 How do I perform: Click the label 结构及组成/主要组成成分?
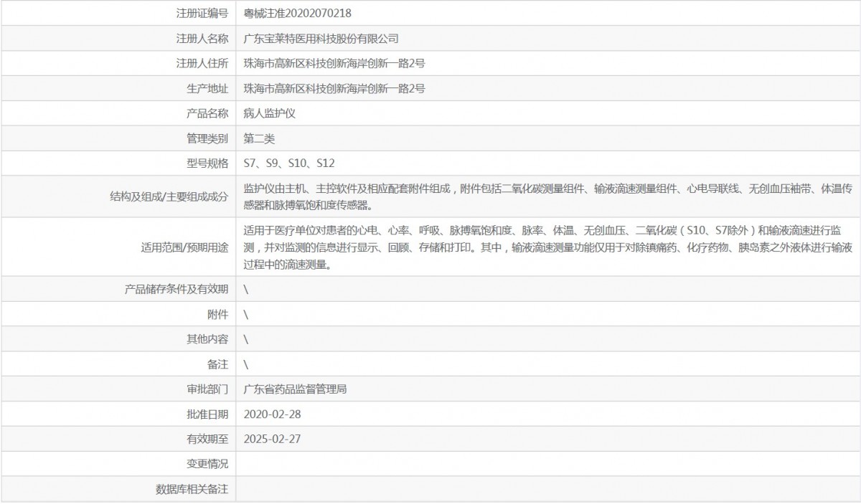click(x=169, y=197)
